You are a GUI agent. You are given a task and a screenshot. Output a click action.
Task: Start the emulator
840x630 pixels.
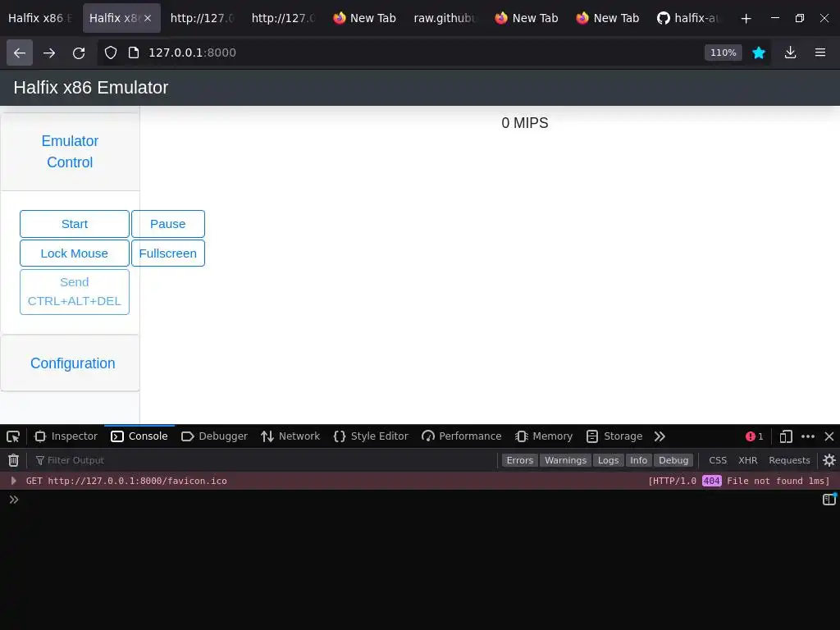[x=75, y=224]
